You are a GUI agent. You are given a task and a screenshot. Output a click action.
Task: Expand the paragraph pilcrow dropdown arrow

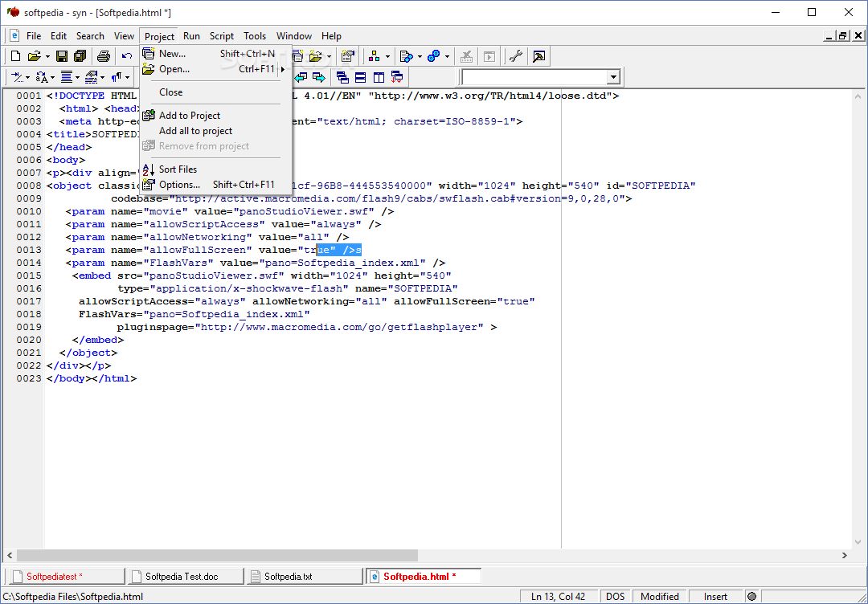pos(127,77)
